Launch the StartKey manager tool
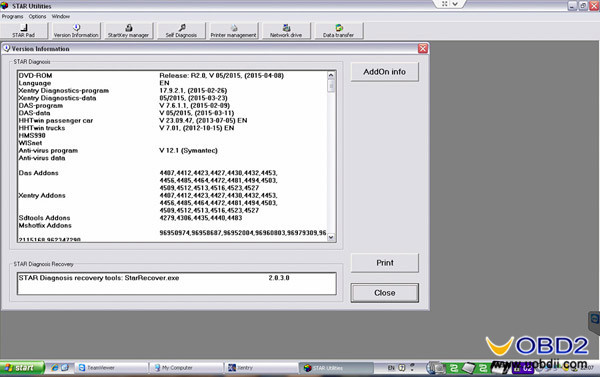This screenshot has width=600, height=377. 129,31
